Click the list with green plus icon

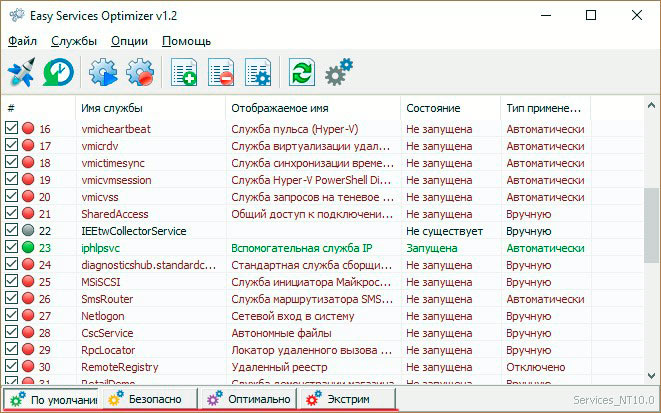[x=184, y=73]
